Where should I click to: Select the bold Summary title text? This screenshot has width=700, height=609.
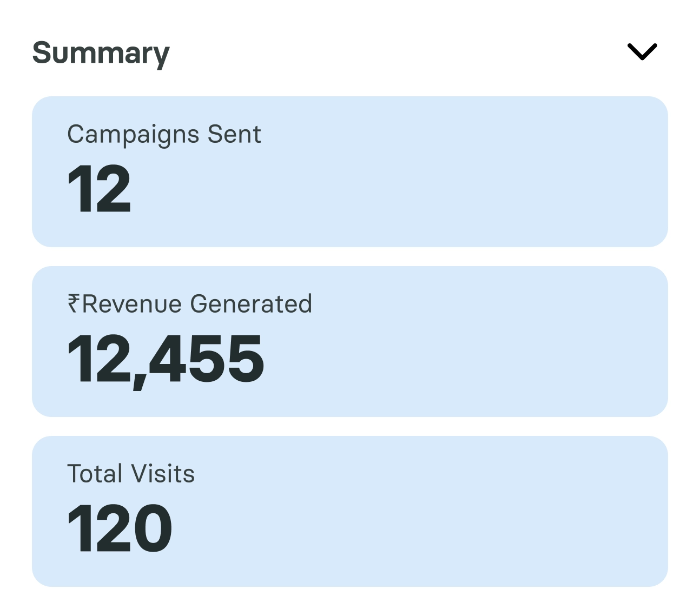click(101, 52)
